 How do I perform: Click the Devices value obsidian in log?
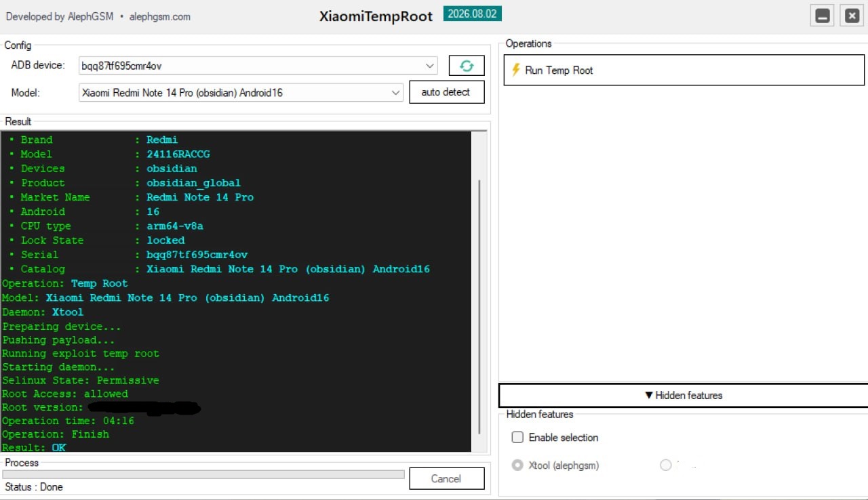[x=172, y=168]
